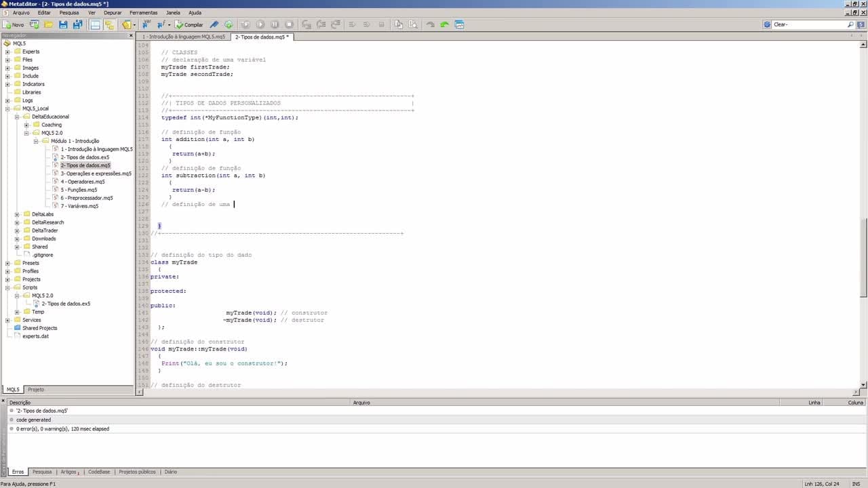Click the document search icon in toolbar
Image resolution: width=868 pixels, height=488 pixels.
413,24
